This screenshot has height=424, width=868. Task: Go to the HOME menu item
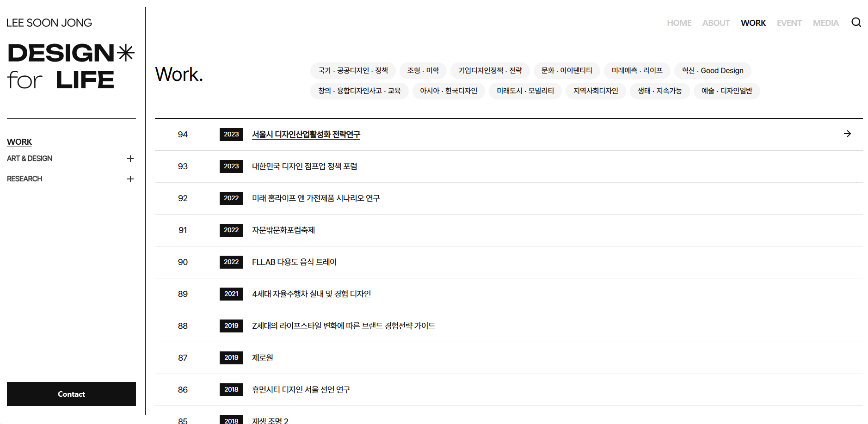pos(679,23)
